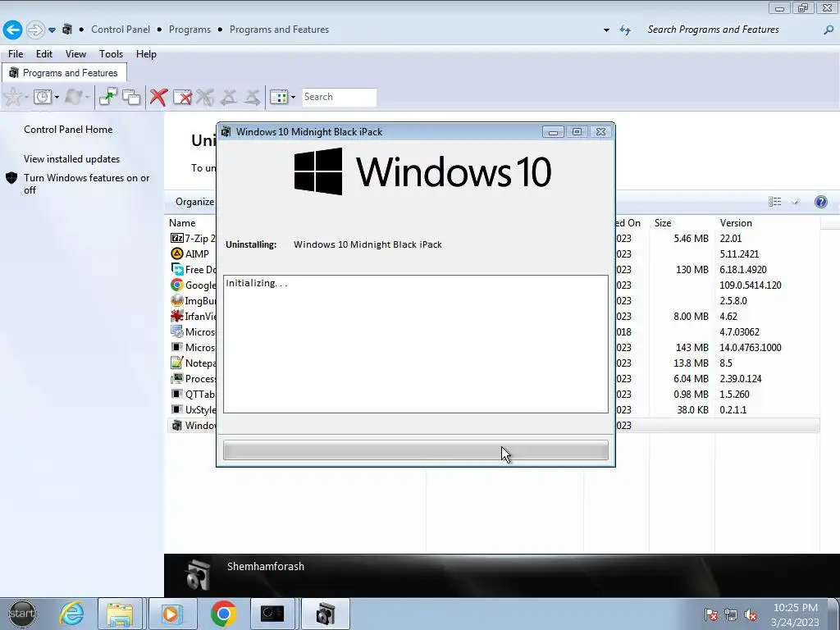Click the 143 MB size cell
Image resolution: width=840 pixels, height=630 pixels.
pos(692,347)
